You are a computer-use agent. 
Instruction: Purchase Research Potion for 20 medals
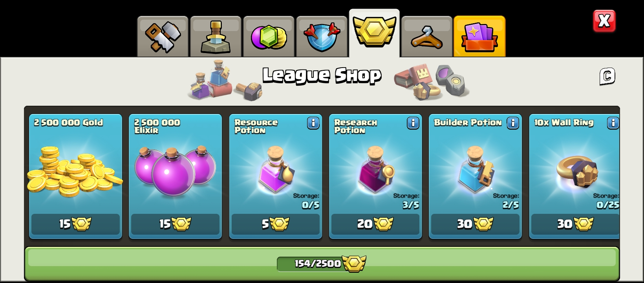[x=375, y=224]
